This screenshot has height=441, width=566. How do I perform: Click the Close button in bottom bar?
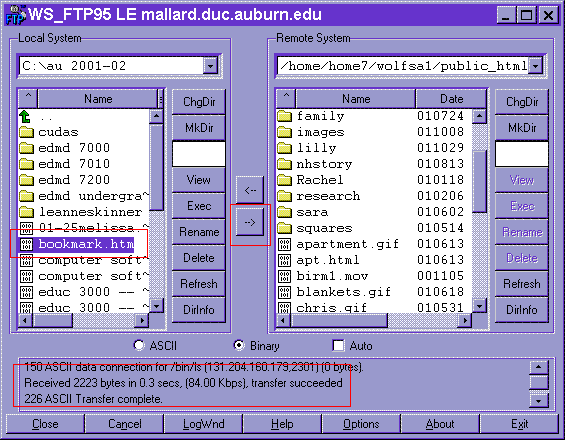tap(45, 424)
